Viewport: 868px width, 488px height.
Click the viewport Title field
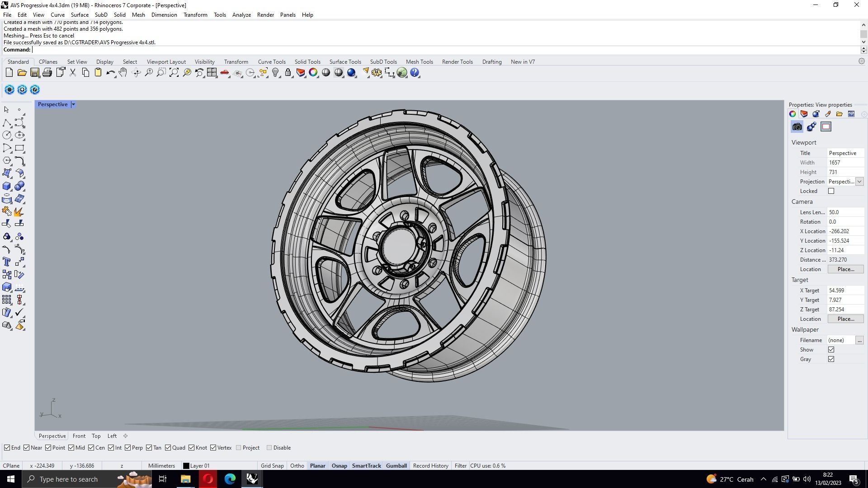tap(845, 153)
